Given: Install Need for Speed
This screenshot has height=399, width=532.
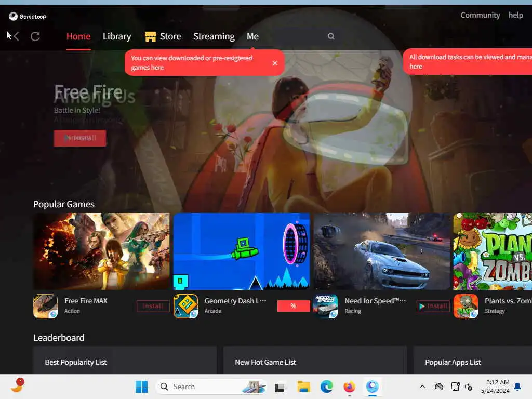Looking at the screenshot, I should (x=433, y=306).
